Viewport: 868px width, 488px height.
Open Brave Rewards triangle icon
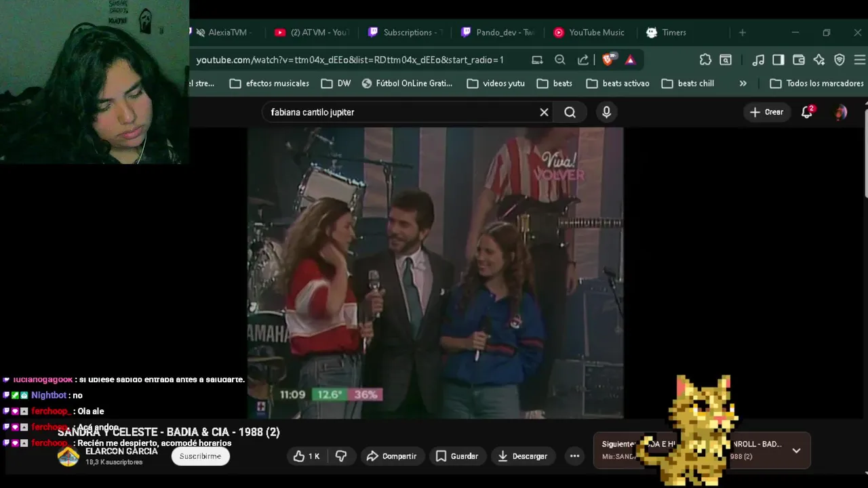[630, 60]
